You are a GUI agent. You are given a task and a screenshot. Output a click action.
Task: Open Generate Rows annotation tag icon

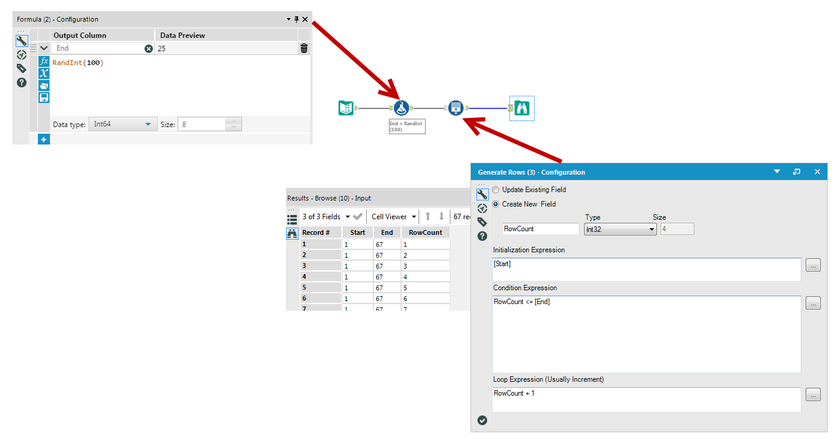pyautogui.click(x=482, y=222)
